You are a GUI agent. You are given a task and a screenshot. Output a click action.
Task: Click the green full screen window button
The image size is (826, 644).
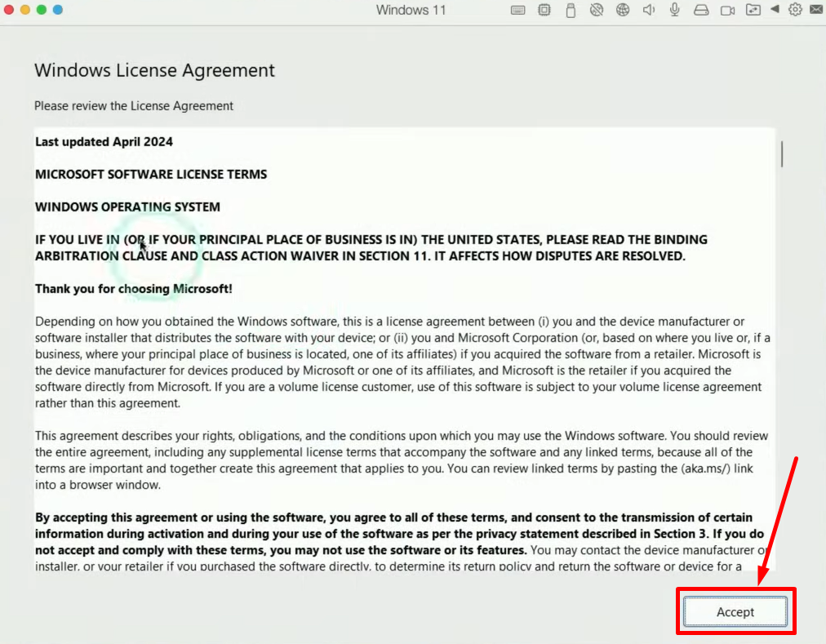tap(41, 10)
